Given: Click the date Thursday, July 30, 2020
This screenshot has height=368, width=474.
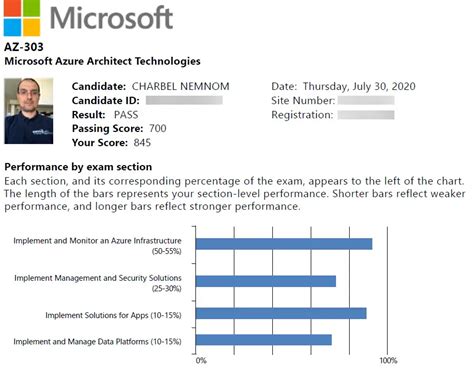Looking at the screenshot, I should pos(359,86).
